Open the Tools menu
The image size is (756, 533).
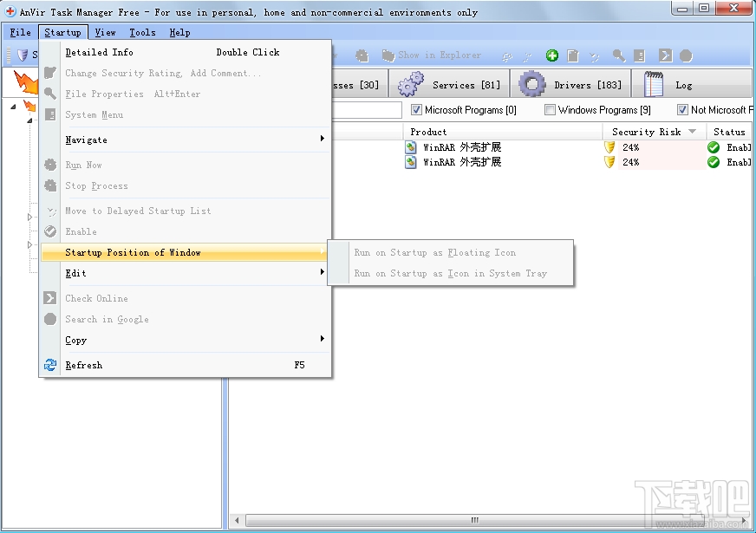141,32
